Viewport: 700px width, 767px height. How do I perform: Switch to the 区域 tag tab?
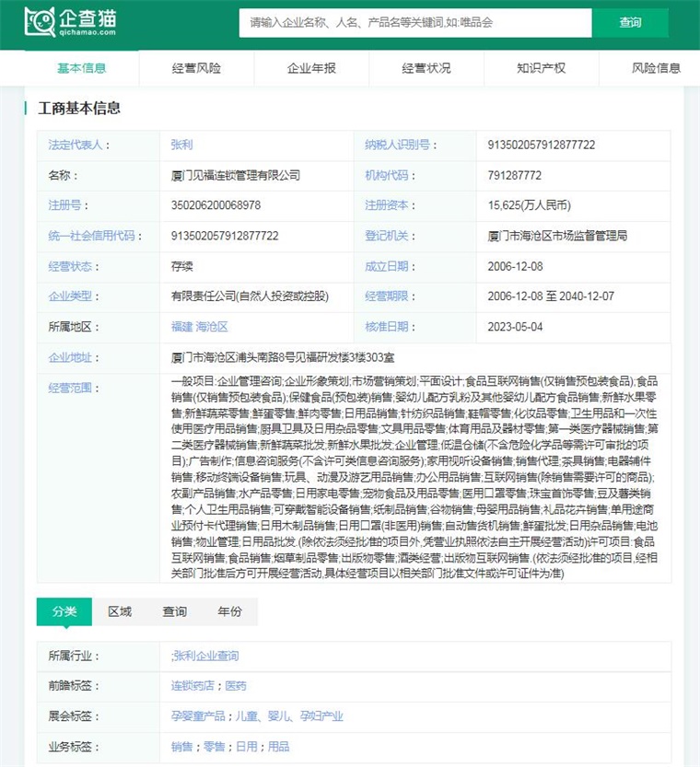coord(120,611)
